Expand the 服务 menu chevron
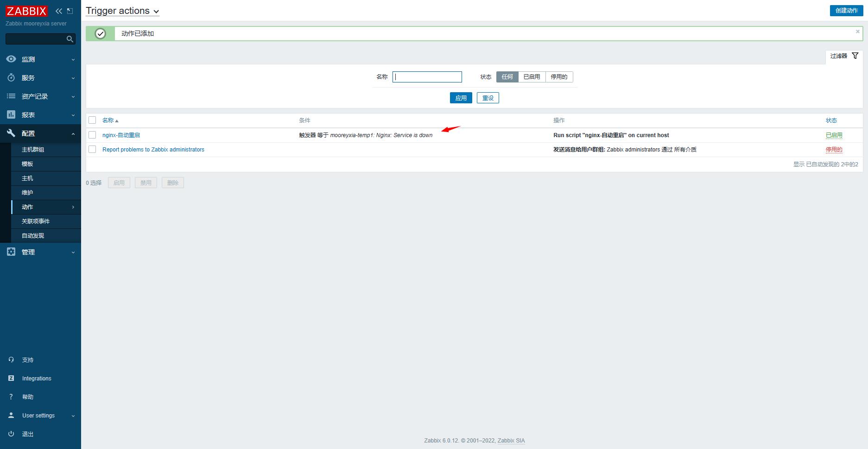This screenshot has width=868, height=449. [73, 78]
